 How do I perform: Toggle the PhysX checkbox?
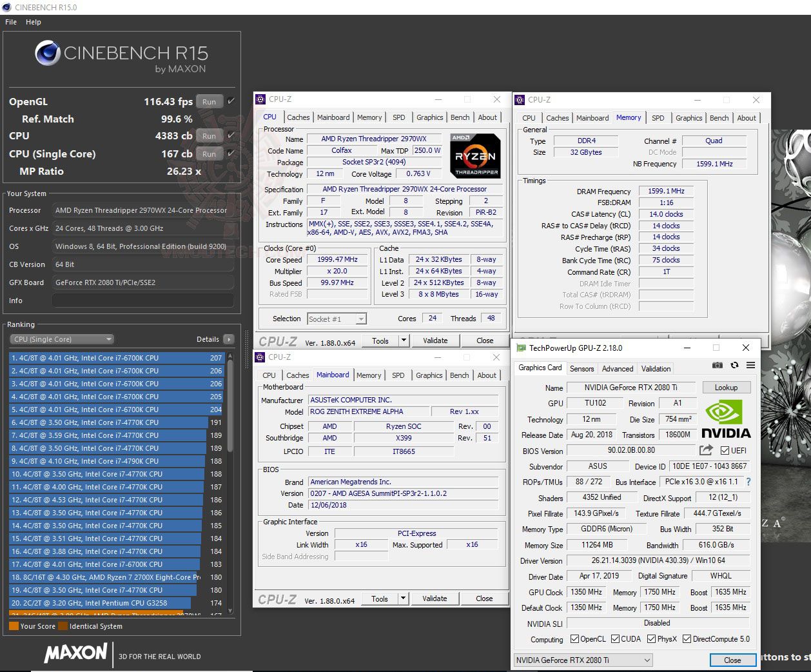click(652, 639)
